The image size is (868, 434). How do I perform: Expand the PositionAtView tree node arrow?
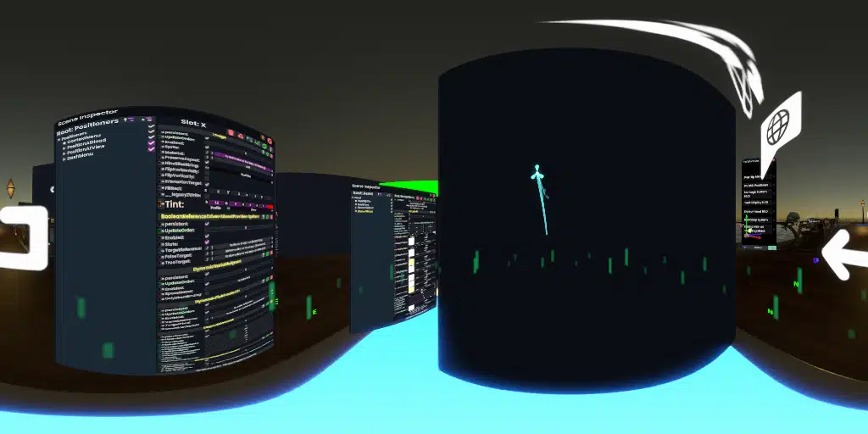pyautogui.click(x=64, y=153)
